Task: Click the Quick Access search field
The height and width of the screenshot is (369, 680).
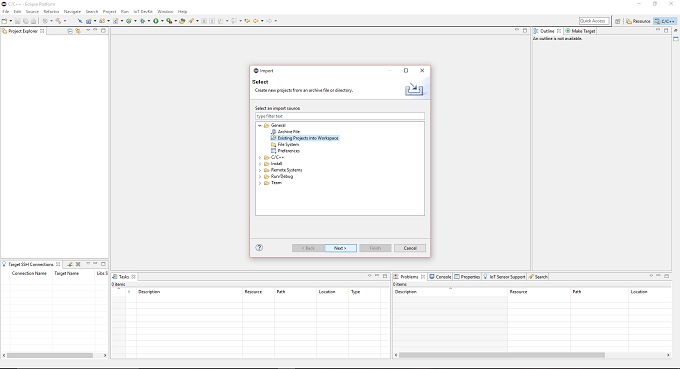Action: coord(594,21)
